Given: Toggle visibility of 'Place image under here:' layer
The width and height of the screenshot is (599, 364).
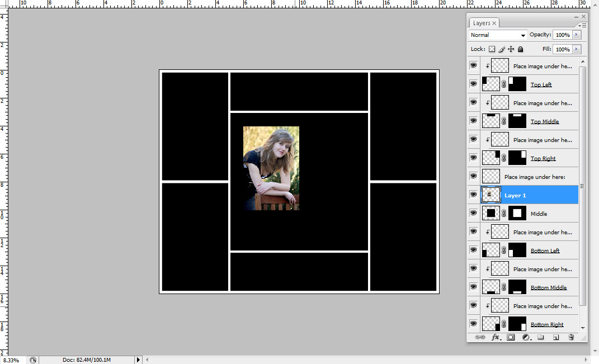Looking at the screenshot, I should coord(473,176).
